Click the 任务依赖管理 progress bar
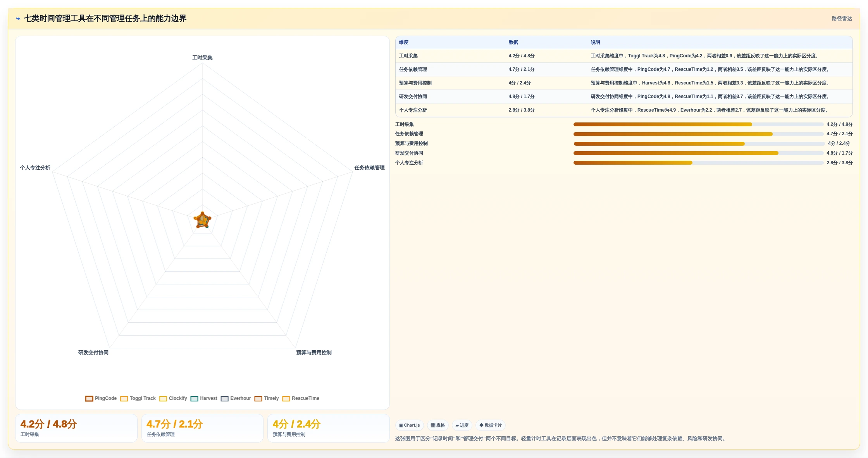 click(x=698, y=134)
